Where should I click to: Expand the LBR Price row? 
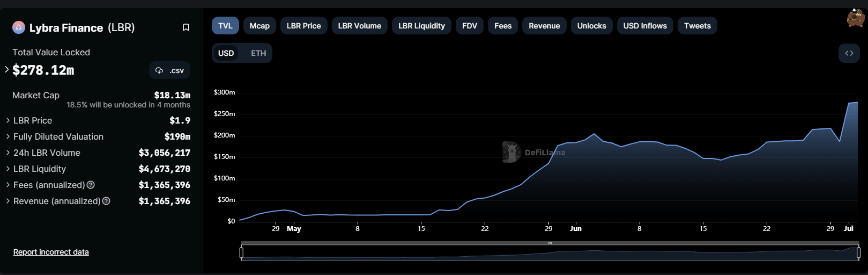8,120
